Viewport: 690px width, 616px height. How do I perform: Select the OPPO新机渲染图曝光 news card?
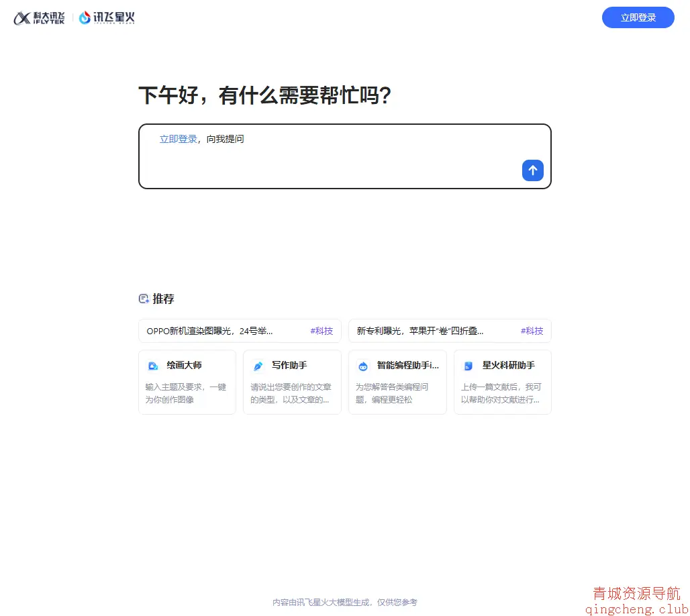click(221, 330)
